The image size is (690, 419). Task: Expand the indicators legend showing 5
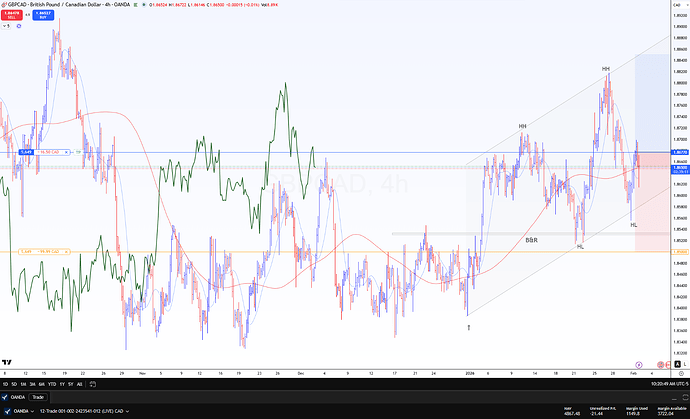(6, 26)
